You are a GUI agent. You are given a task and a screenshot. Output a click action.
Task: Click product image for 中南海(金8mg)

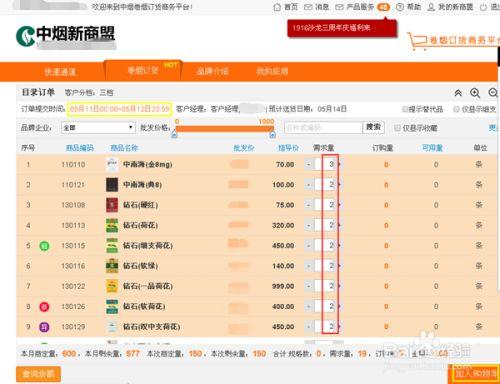(112, 164)
